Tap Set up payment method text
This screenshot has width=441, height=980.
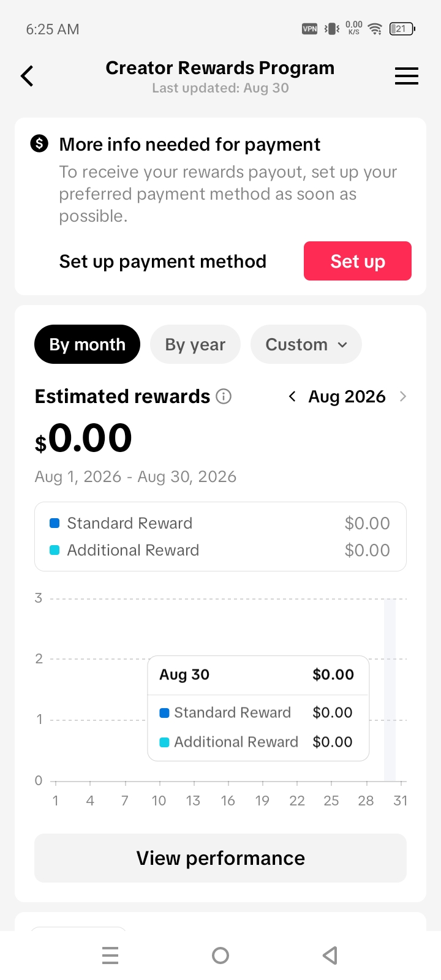163,262
